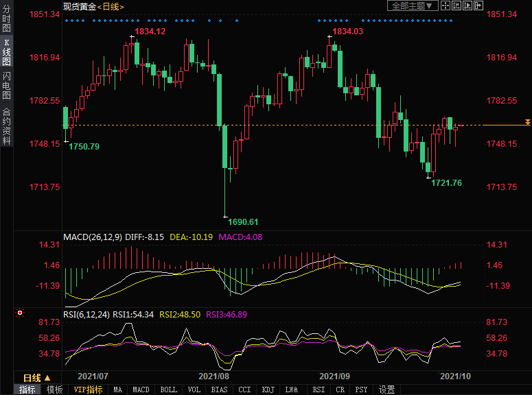Select the VOL indicator
Image resolution: width=532 pixels, height=395 pixels.
(194, 390)
